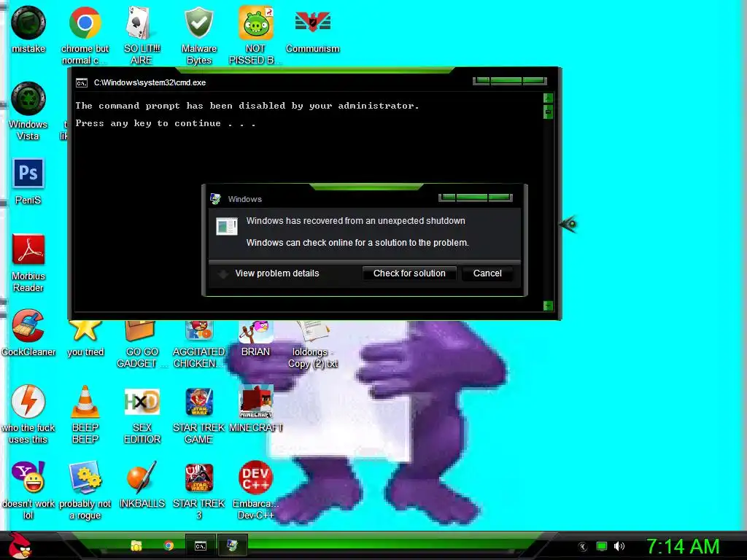Viewport: 747px width, 560px height.
Task: Click the cmd.exe title bar icon
Action: tap(82, 83)
